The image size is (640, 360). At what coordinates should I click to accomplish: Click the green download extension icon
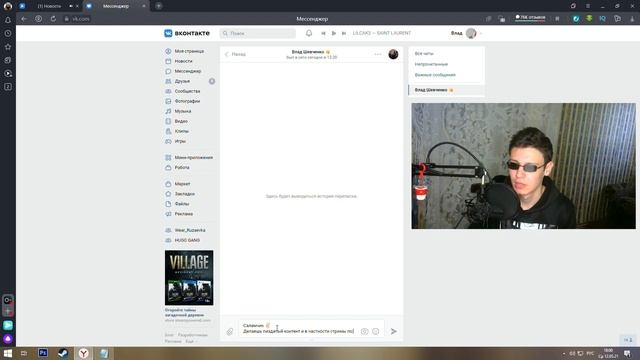coord(589,18)
